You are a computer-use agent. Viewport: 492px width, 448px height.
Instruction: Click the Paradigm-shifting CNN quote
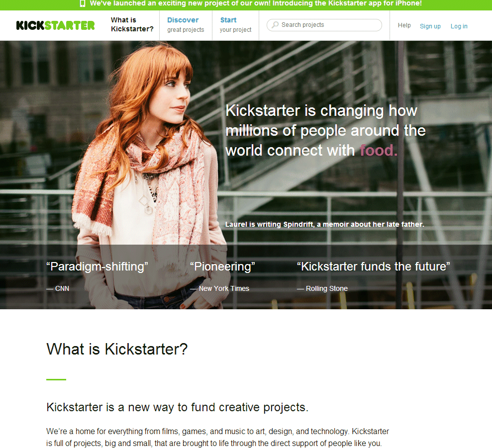pyautogui.click(x=97, y=276)
